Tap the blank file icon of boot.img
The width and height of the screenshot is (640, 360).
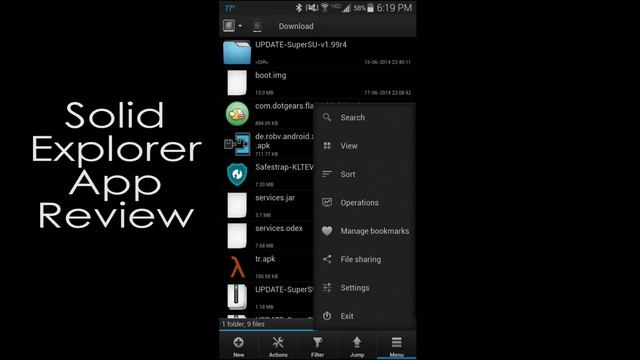(x=237, y=82)
